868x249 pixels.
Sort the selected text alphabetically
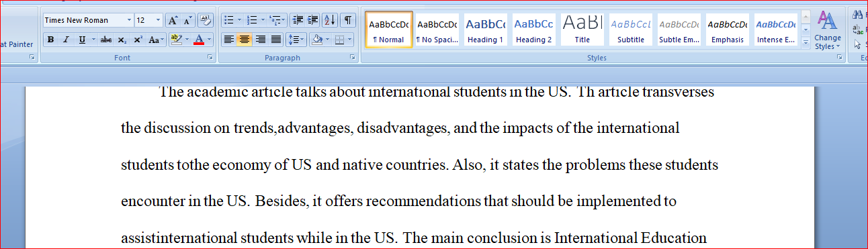(330, 20)
